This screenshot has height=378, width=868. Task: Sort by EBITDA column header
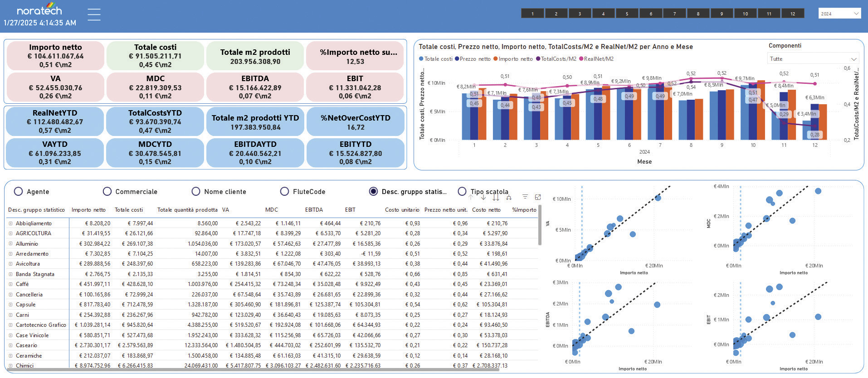tap(314, 210)
